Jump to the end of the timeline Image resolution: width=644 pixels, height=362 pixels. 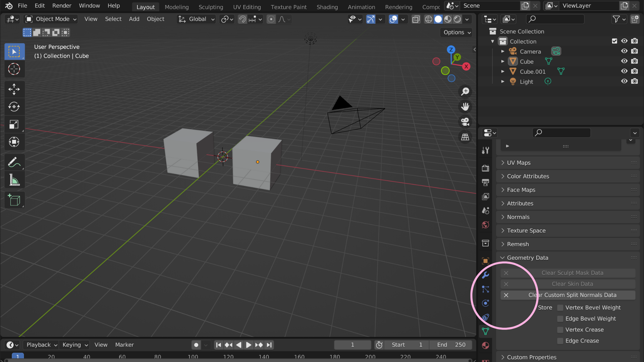click(269, 345)
